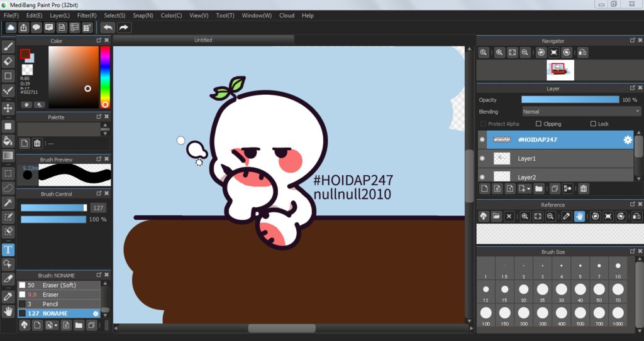Open the Filter menu
Screen dimensions: 644x341
coord(87,15)
